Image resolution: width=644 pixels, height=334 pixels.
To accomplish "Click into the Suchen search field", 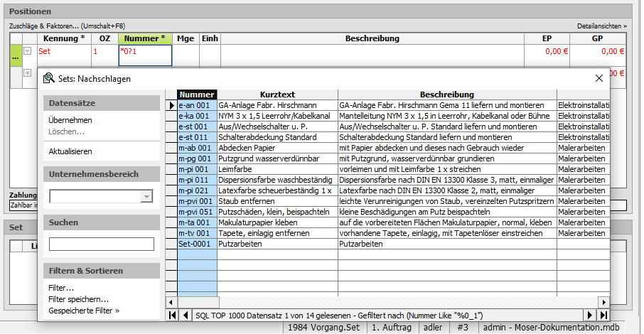I will [101, 244].
